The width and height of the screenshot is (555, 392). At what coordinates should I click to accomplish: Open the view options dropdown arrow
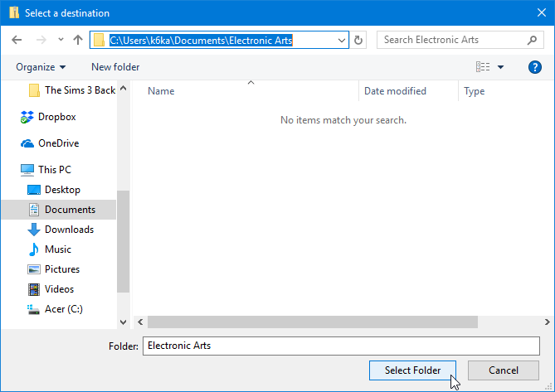pyautogui.click(x=500, y=67)
